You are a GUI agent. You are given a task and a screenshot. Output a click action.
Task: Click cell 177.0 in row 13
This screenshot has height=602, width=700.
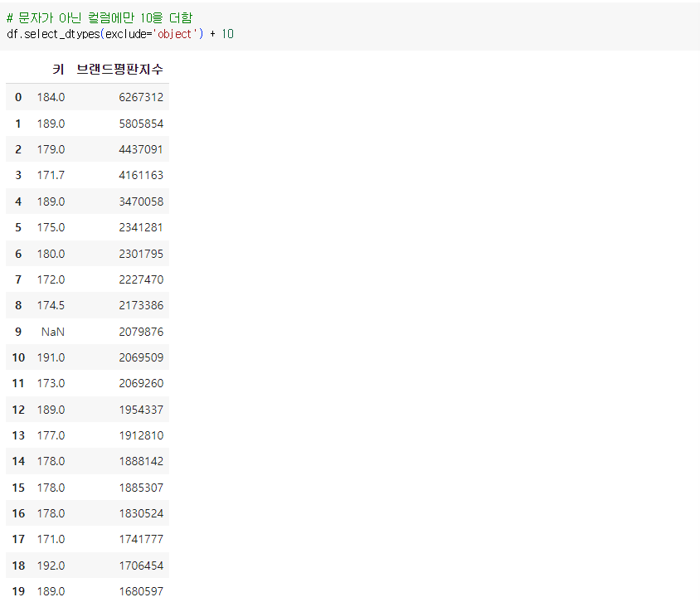[x=51, y=435]
